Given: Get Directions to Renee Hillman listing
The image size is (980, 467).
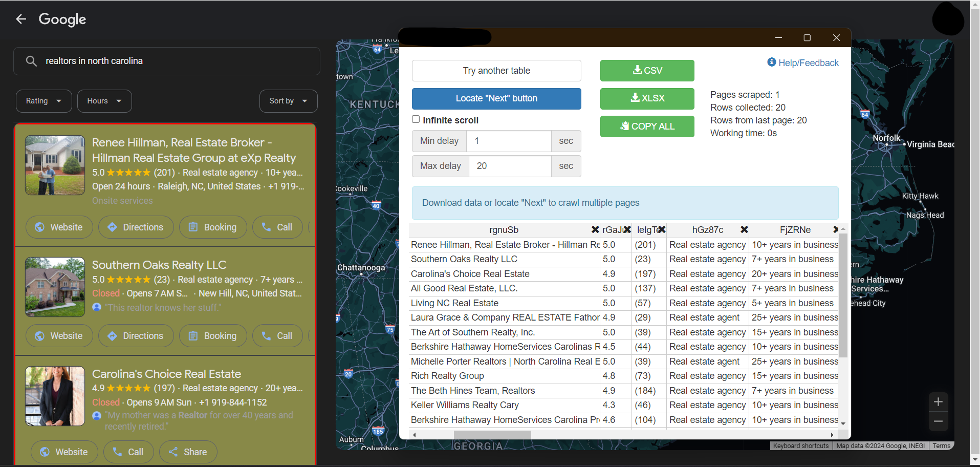Looking at the screenshot, I should click(x=136, y=227).
